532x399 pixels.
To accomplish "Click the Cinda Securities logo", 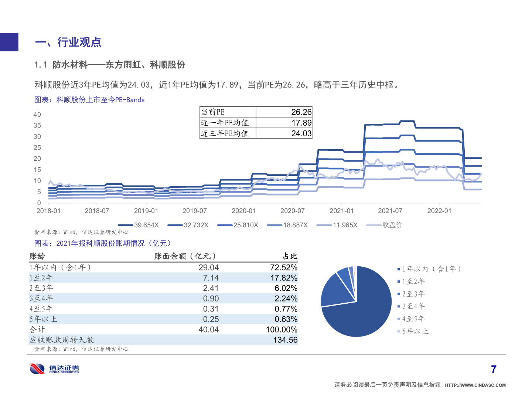I will 54,369.
